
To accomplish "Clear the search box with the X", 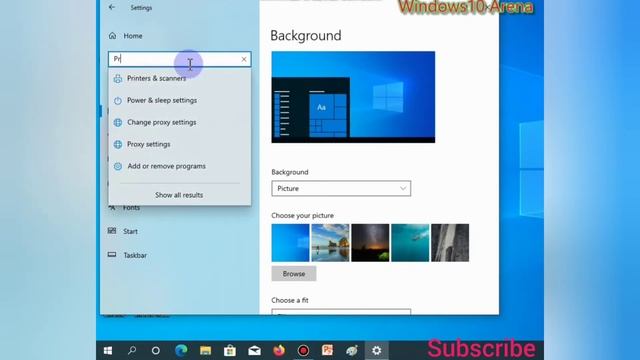I will tap(244, 59).
